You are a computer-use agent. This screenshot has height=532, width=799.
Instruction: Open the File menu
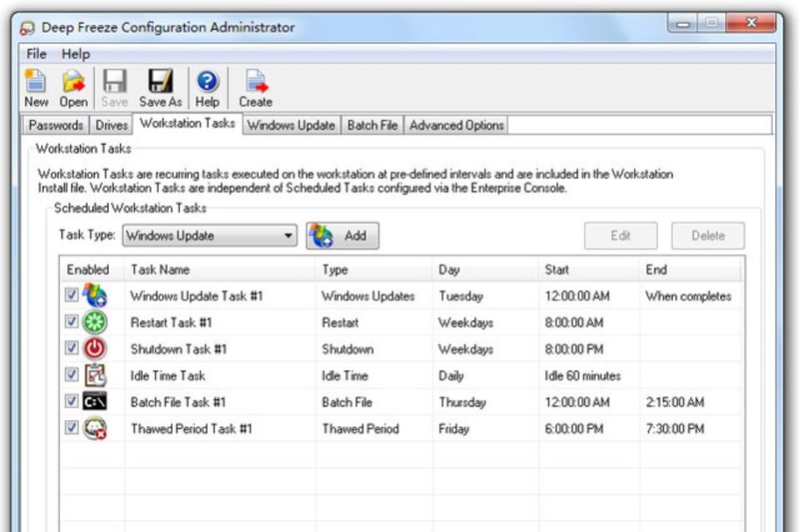(37, 54)
